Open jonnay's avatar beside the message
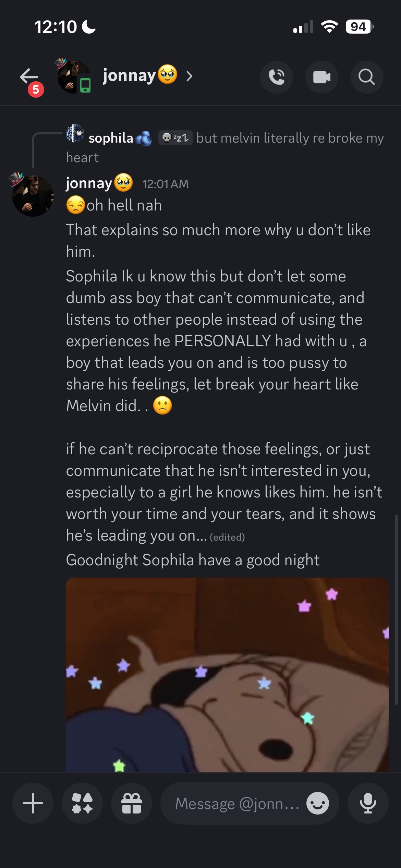401x868 pixels. coord(33,195)
